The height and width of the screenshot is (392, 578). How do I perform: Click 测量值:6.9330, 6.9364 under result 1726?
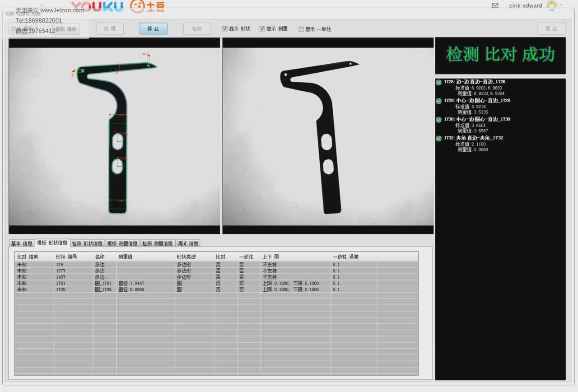point(481,93)
